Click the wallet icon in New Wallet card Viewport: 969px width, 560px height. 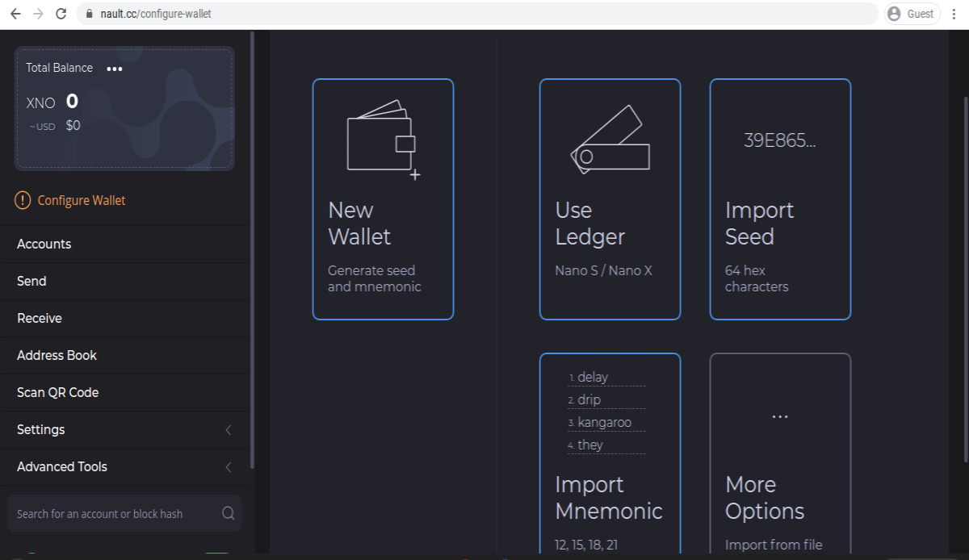[384, 140]
